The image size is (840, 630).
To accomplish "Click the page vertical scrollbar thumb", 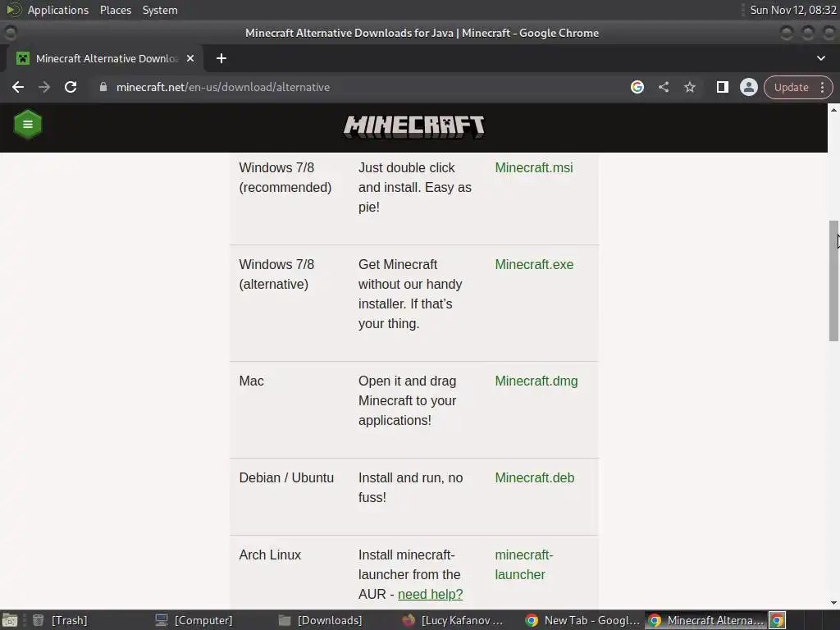I will point(833,281).
